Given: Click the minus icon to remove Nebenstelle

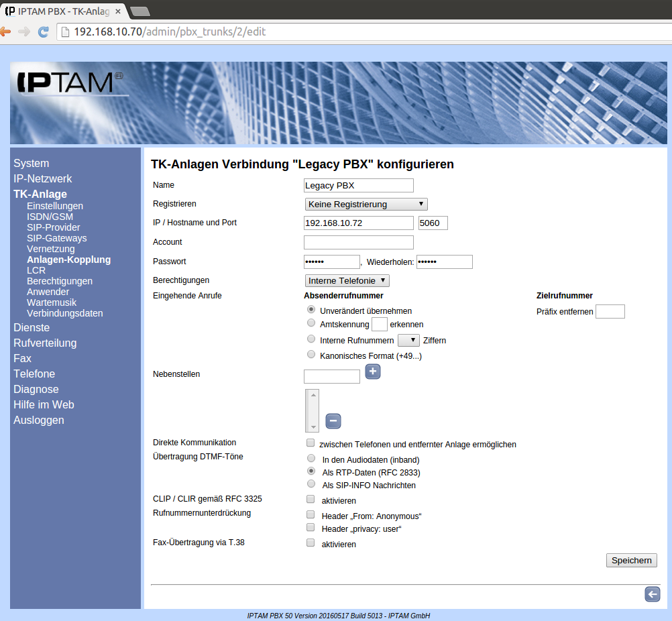Looking at the screenshot, I should pyautogui.click(x=333, y=421).
